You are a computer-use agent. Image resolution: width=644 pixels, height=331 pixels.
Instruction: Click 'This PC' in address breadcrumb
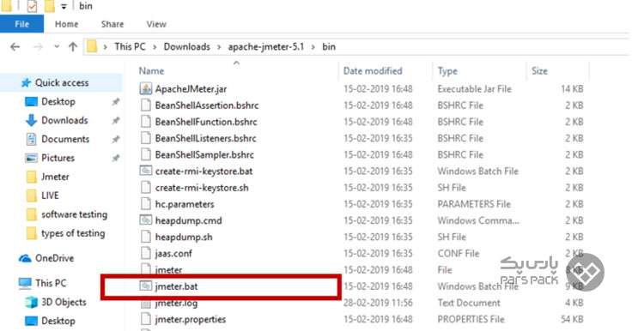click(x=131, y=47)
